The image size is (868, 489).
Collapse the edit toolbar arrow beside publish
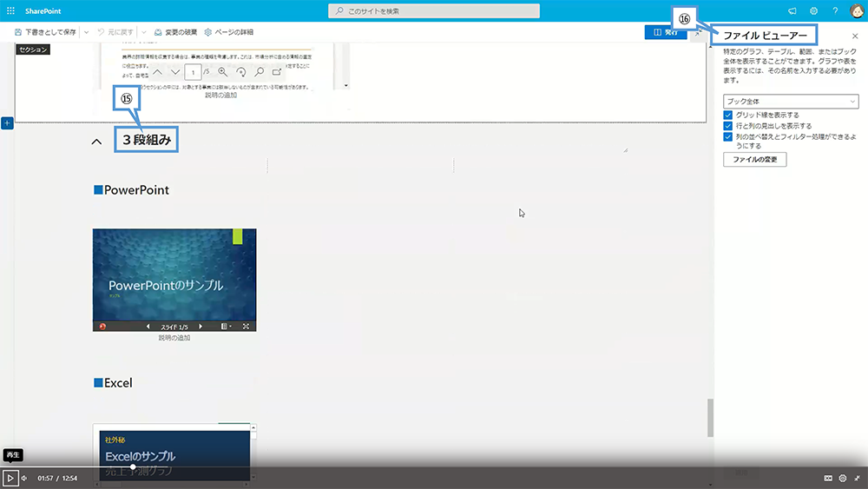click(x=698, y=33)
